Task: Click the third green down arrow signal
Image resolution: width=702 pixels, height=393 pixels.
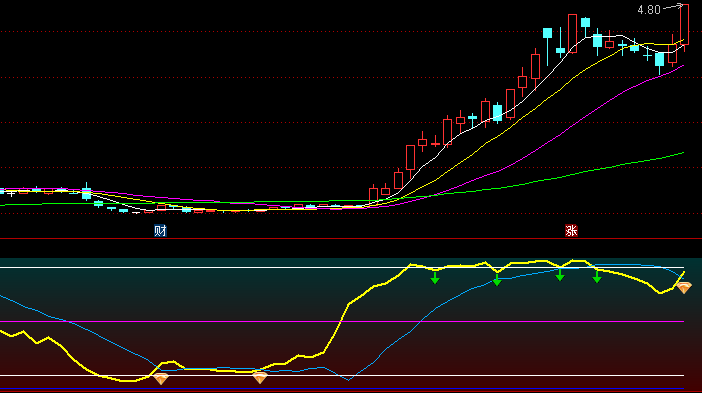Action: coord(560,275)
